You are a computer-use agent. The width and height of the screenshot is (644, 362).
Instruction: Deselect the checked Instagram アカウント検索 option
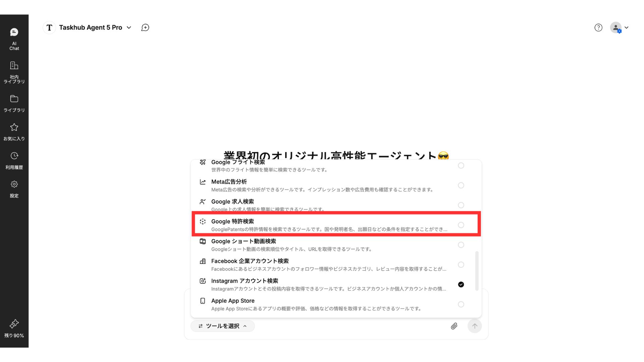(461, 285)
